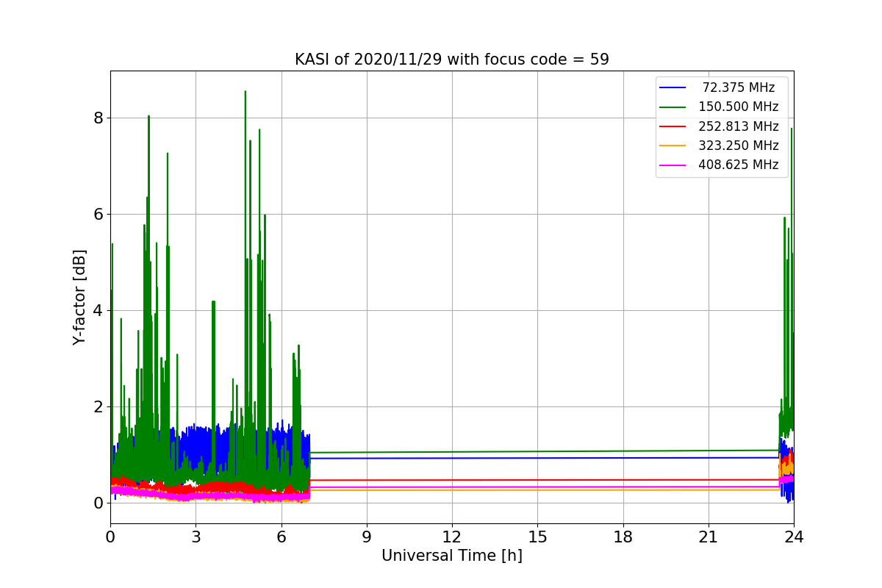Click the chart title 'KASI of 2020/11/29 with focus code = 59'
This screenshot has width=882, height=588.
point(451,60)
